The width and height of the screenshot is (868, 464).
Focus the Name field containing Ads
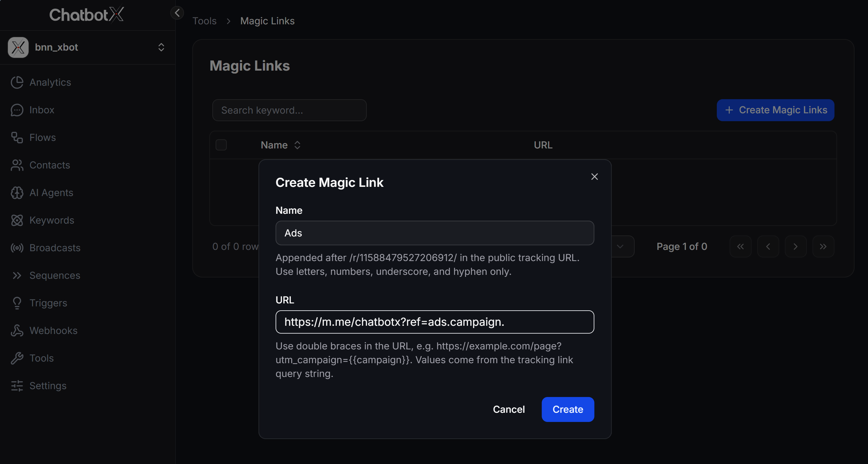[435, 233]
